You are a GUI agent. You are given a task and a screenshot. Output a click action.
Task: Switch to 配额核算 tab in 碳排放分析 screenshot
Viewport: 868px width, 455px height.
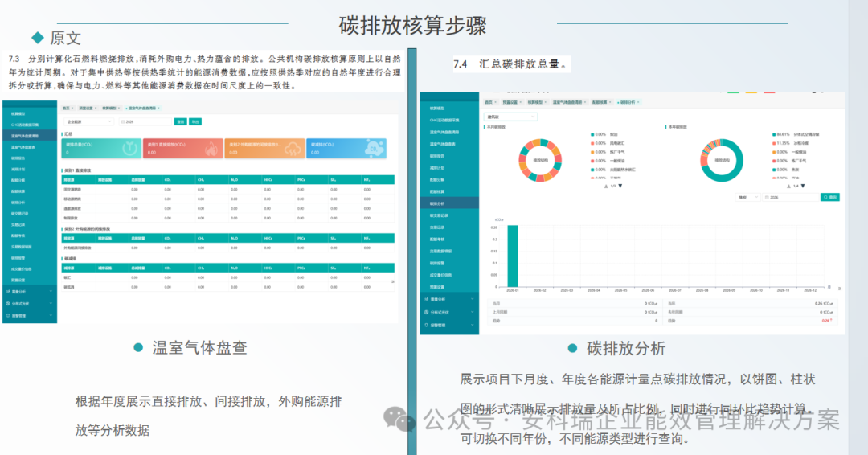pyautogui.click(x=601, y=102)
